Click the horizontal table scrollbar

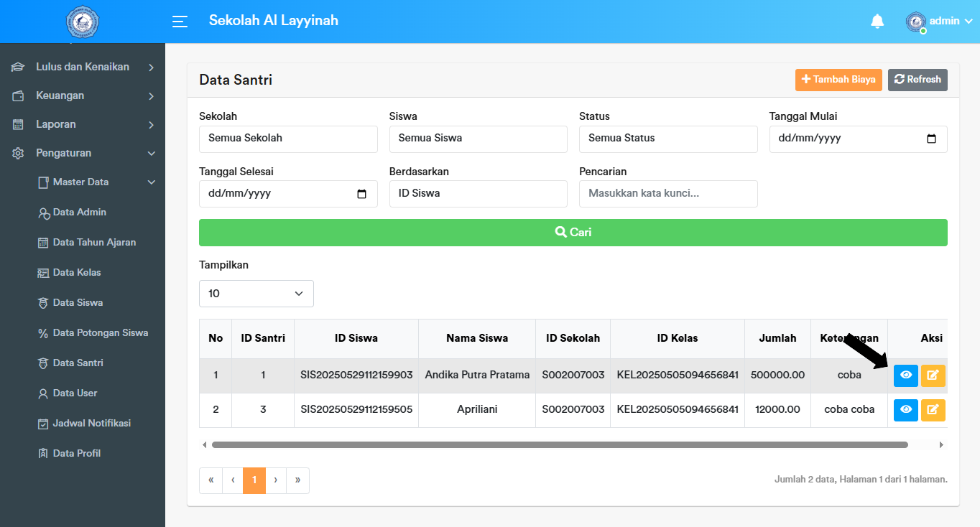tap(559, 445)
